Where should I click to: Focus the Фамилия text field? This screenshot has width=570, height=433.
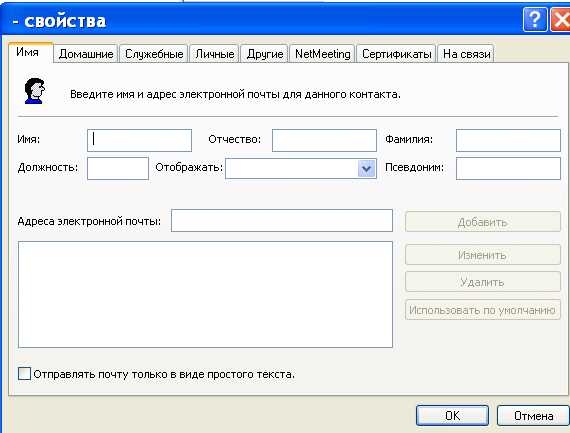click(508, 140)
